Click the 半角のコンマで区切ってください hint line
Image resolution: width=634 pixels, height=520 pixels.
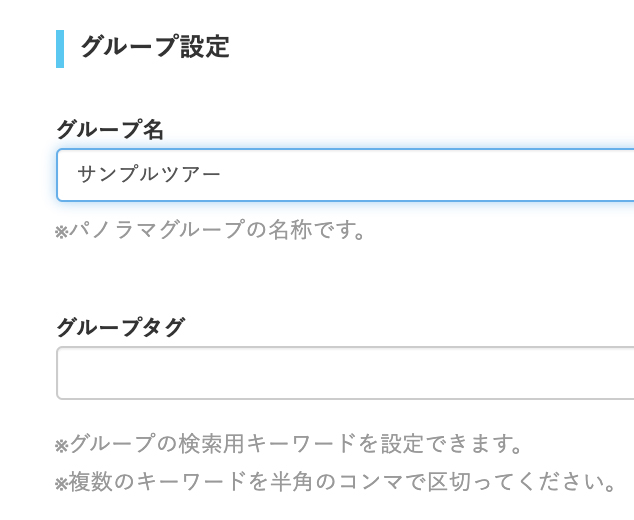(340, 482)
